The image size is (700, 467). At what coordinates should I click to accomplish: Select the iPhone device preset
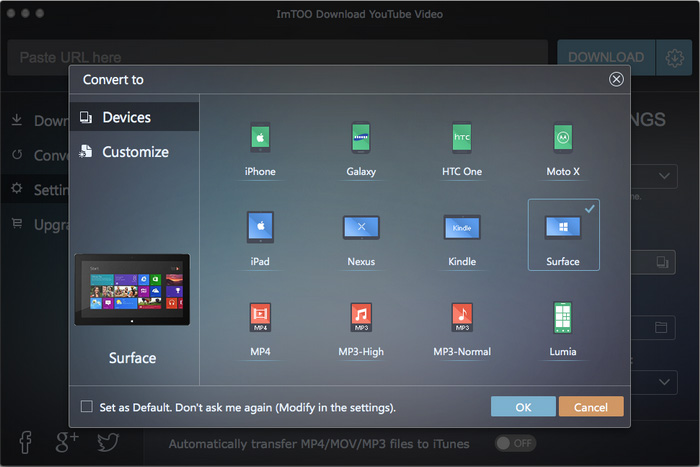point(260,149)
